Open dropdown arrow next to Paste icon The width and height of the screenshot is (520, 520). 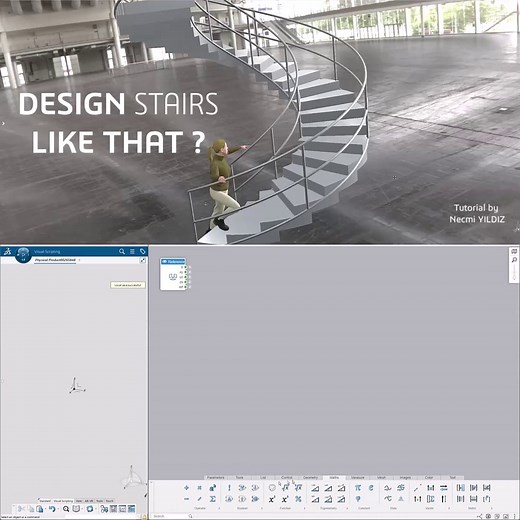(x=45, y=509)
